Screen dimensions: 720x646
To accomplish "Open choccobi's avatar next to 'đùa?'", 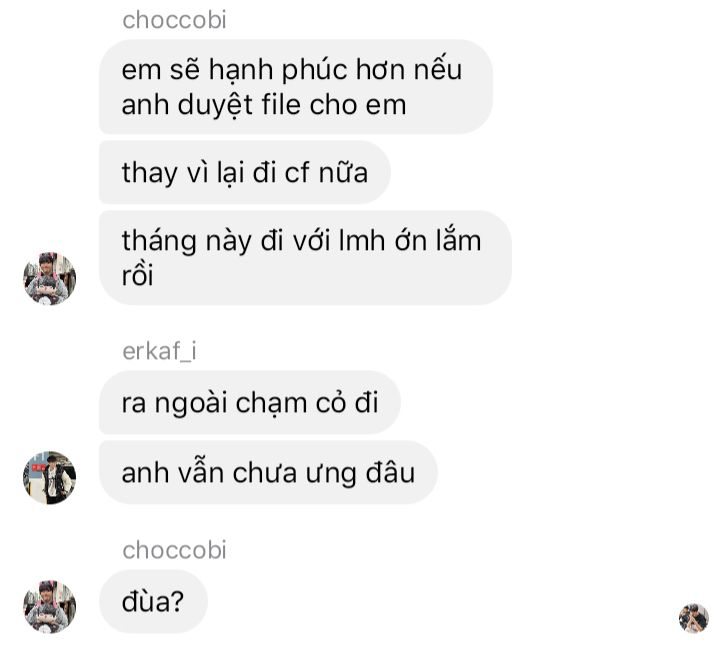I will pyautogui.click(x=50, y=607).
